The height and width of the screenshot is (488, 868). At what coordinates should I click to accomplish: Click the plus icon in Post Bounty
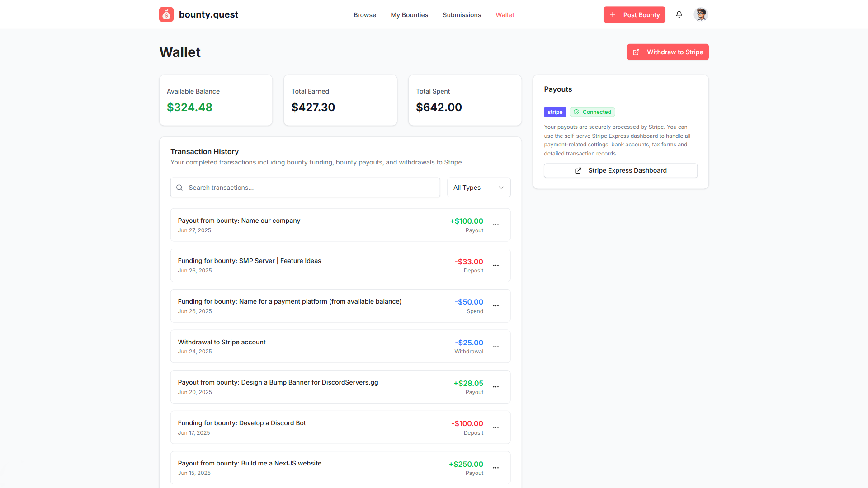point(613,14)
